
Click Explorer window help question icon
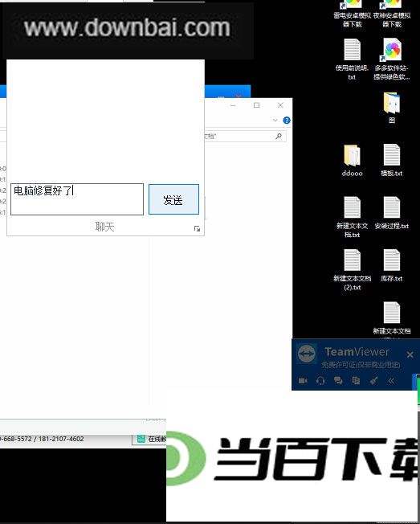(x=287, y=121)
